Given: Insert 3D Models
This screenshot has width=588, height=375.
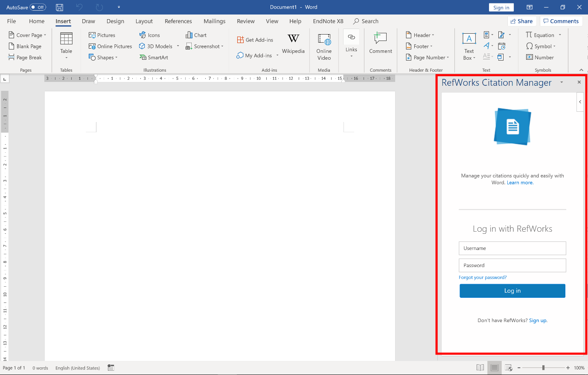Looking at the screenshot, I should click(x=156, y=47).
